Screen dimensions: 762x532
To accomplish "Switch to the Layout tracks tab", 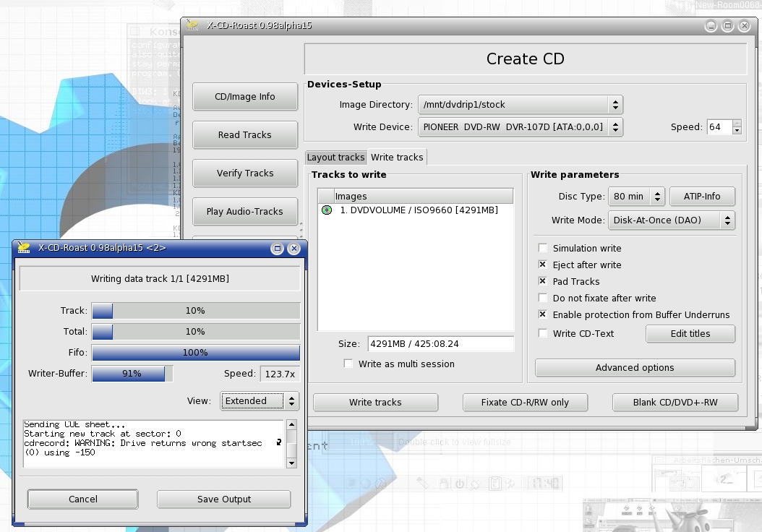I will [x=335, y=157].
